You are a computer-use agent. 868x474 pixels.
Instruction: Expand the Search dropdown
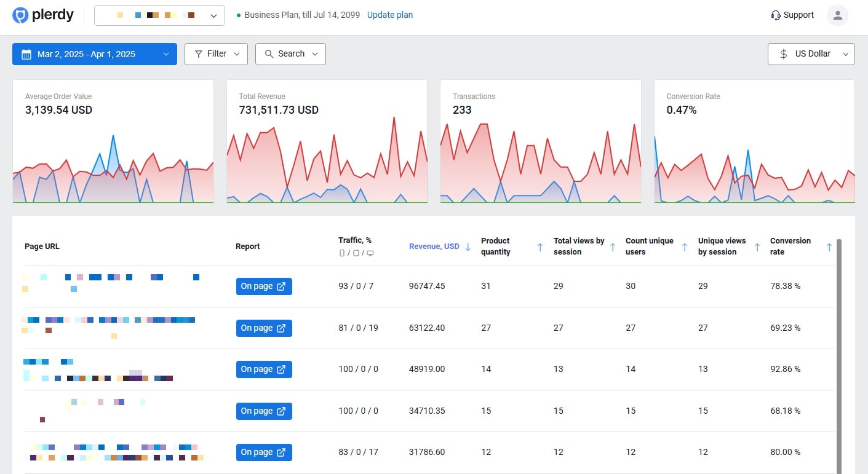click(290, 54)
